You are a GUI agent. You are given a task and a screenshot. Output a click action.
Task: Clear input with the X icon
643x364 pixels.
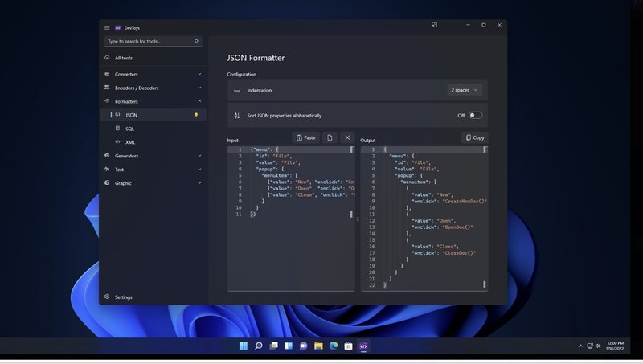point(347,137)
